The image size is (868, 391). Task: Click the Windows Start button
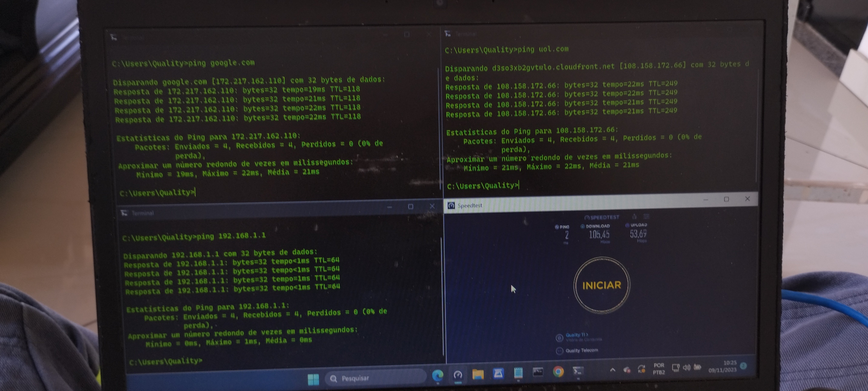coord(313,379)
